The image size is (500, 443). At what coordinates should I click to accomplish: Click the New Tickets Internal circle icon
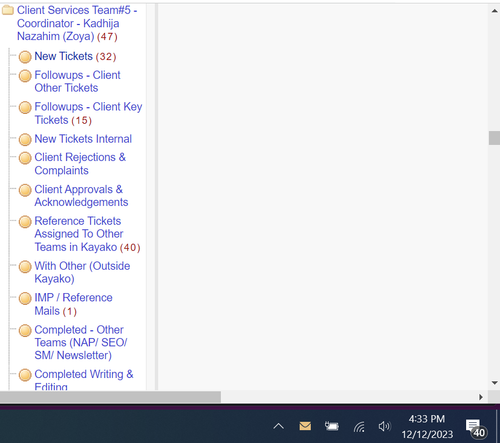click(25, 140)
